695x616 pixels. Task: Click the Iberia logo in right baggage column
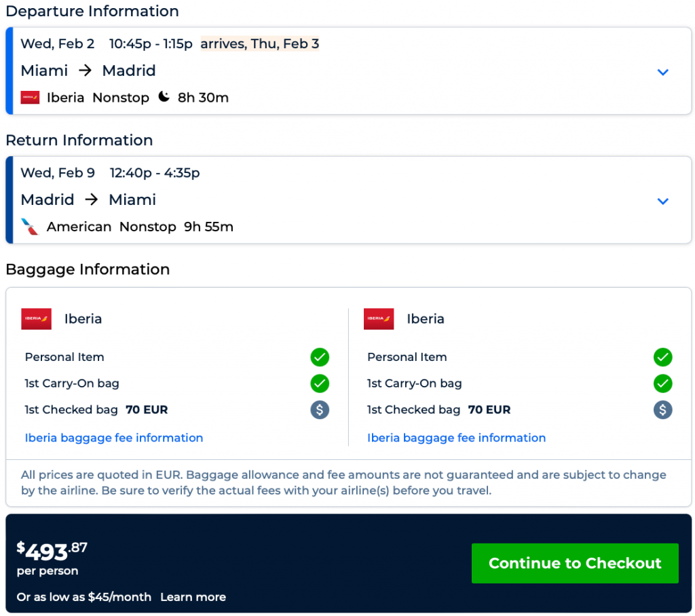pos(379,319)
